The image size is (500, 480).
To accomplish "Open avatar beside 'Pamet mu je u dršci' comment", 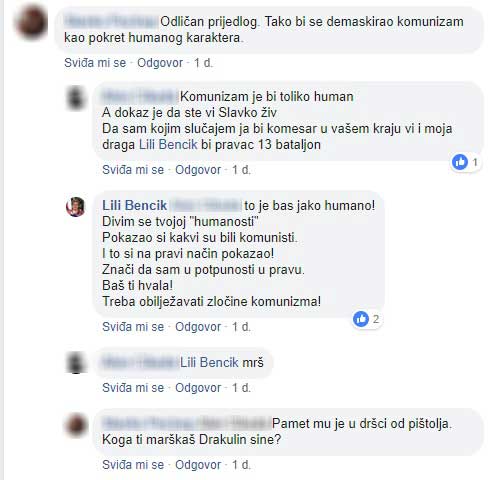I will pyautogui.click(x=76, y=425).
